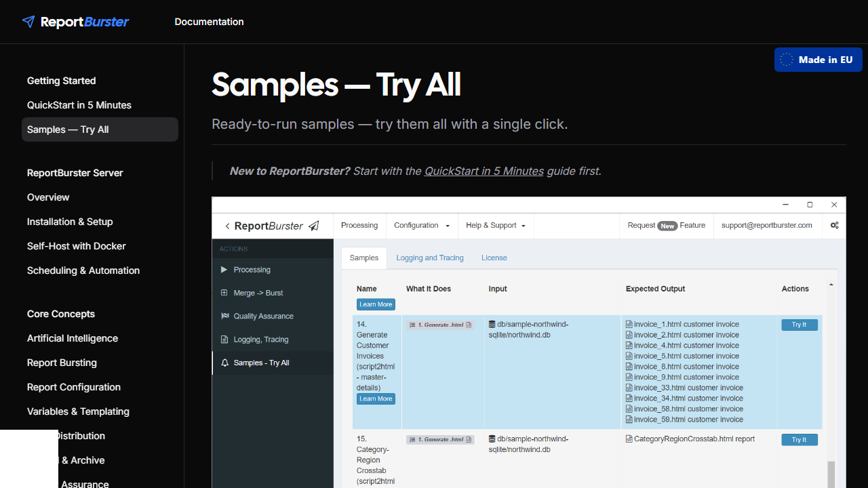
Task: Click the ReportBurster Server sidebar heading
Action: [75, 173]
